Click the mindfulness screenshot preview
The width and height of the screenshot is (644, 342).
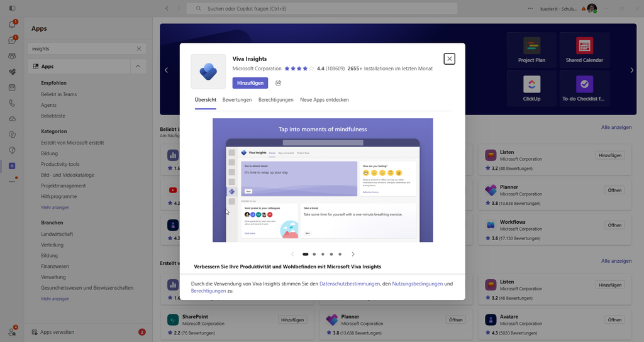pyautogui.click(x=323, y=180)
